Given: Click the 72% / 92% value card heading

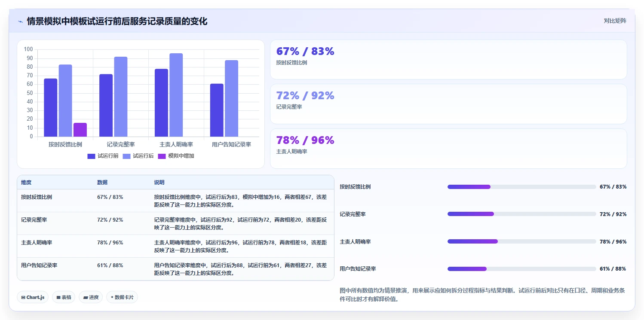Looking at the screenshot, I should [305, 95].
